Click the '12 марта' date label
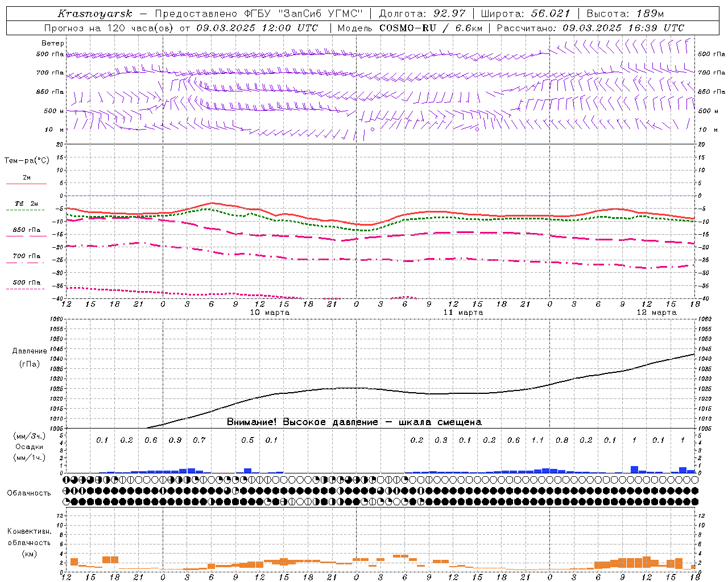 coord(656,312)
